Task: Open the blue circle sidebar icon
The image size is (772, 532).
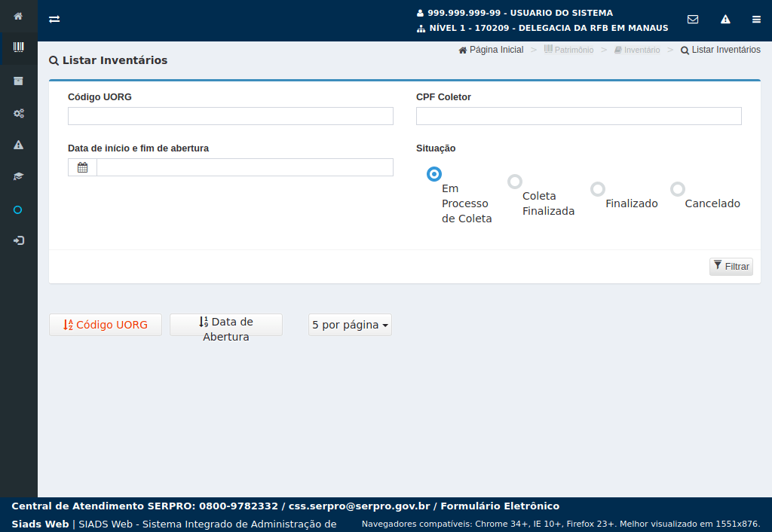Action: 18,210
